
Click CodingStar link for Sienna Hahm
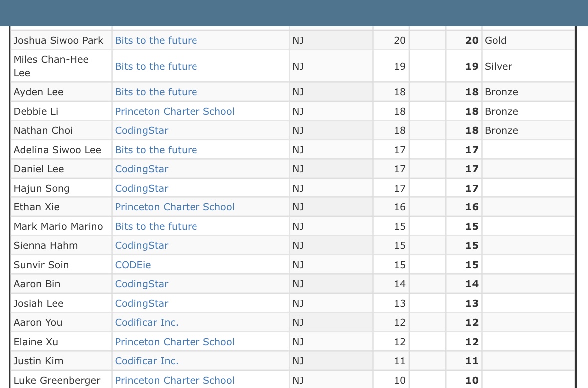point(142,245)
